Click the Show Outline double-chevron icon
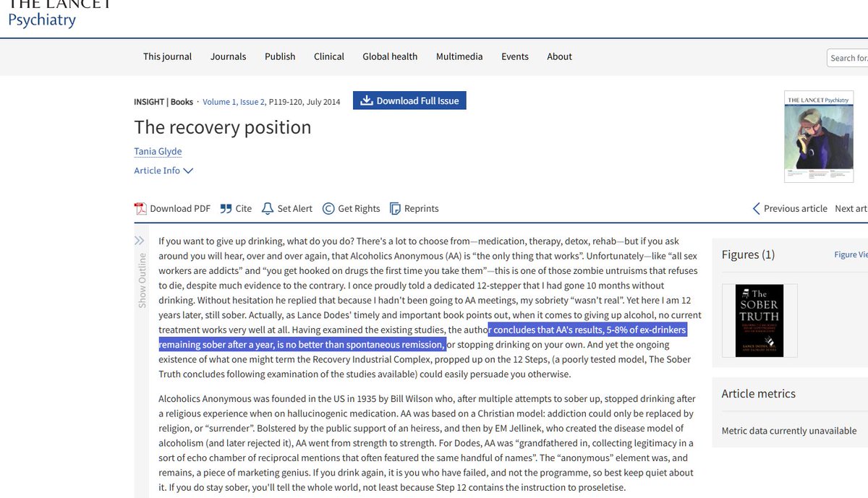Screen dimensions: 868x498 pyautogui.click(x=140, y=241)
